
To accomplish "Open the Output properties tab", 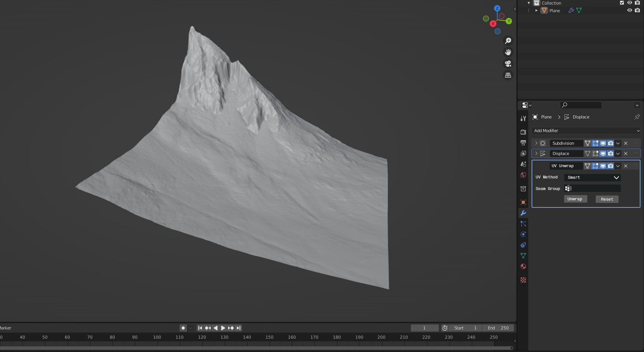I will (523, 143).
